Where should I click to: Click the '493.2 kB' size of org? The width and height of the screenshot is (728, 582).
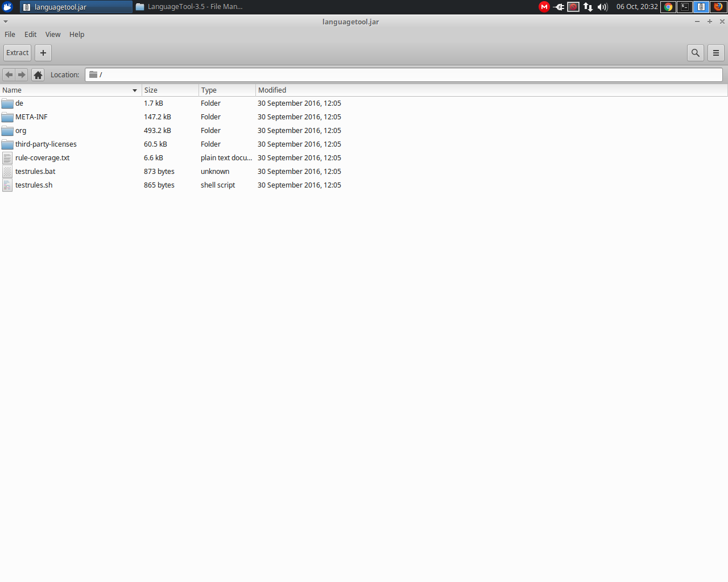(x=158, y=131)
